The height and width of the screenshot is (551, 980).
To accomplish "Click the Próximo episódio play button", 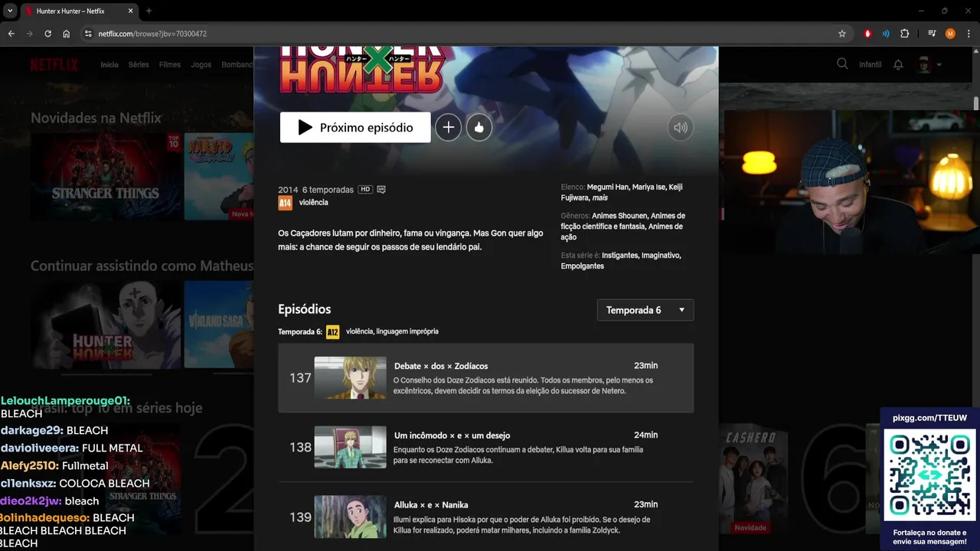I will click(355, 128).
